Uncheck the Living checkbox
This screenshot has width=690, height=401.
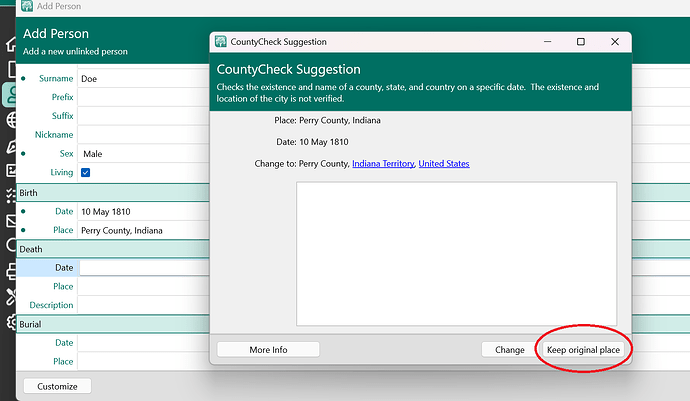[85, 173]
